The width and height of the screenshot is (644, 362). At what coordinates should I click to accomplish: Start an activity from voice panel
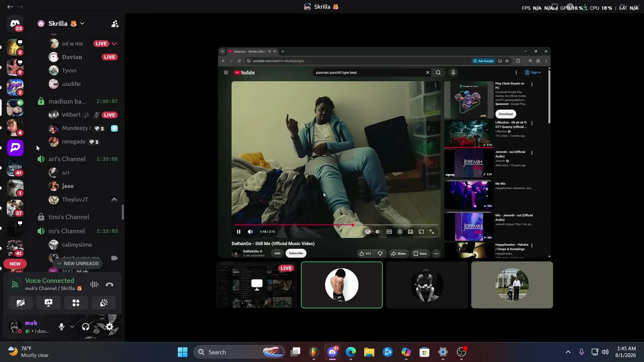[x=76, y=303]
